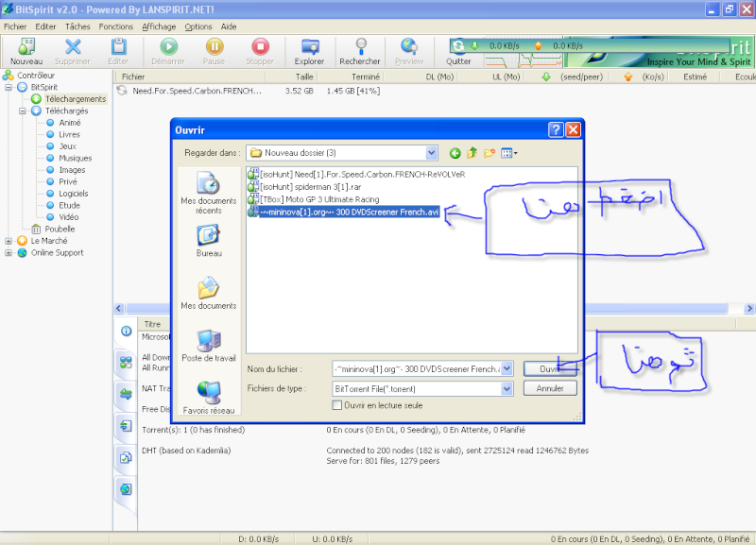Create new folder in Ouvrir dialog
The height and width of the screenshot is (545, 756).
pyautogui.click(x=490, y=153)
